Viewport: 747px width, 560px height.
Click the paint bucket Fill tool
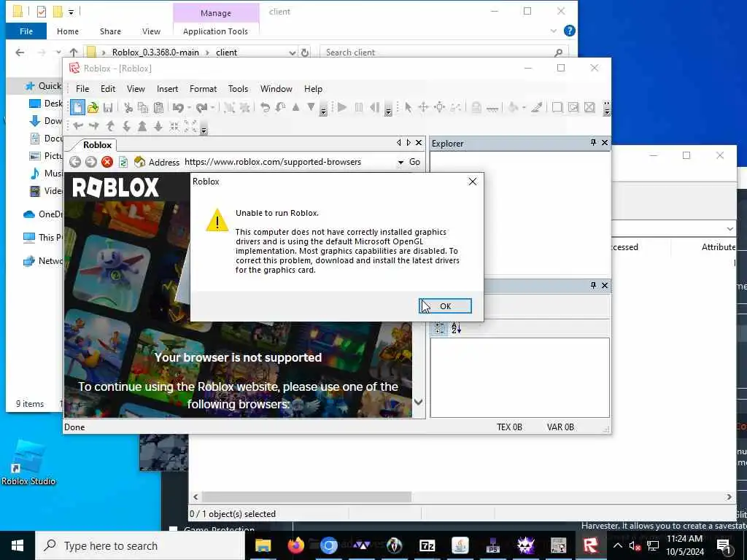click(x=513, y=108)
